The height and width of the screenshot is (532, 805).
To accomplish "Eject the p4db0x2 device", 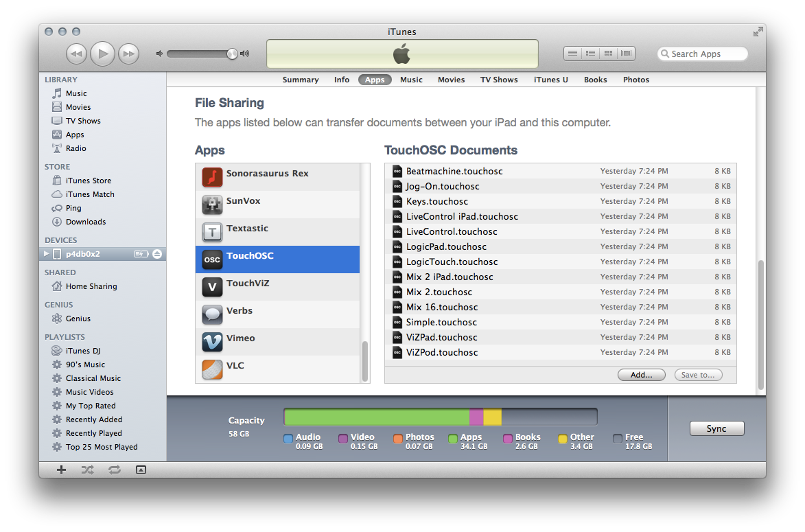I will [157, 254].
